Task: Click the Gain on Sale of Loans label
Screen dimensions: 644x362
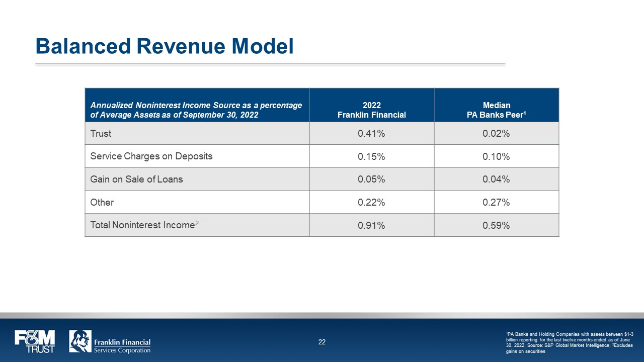Action: (x=136, y=179)
